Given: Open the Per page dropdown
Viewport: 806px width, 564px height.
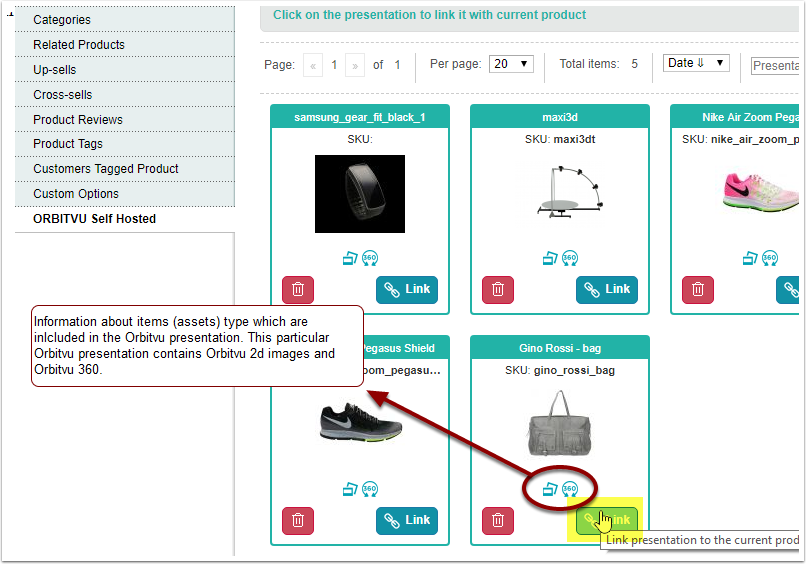Looking at the screenshot, I should coord(511,64).
